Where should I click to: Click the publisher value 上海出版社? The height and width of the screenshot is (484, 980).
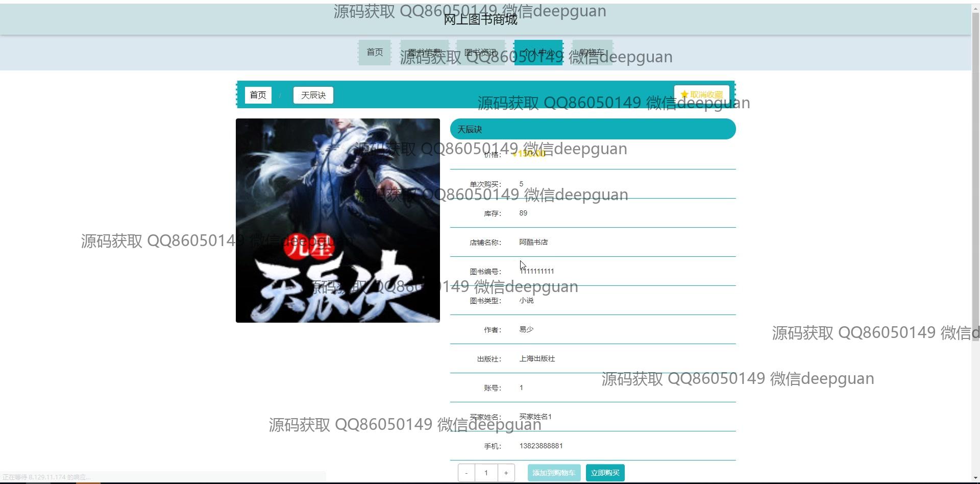537,359
